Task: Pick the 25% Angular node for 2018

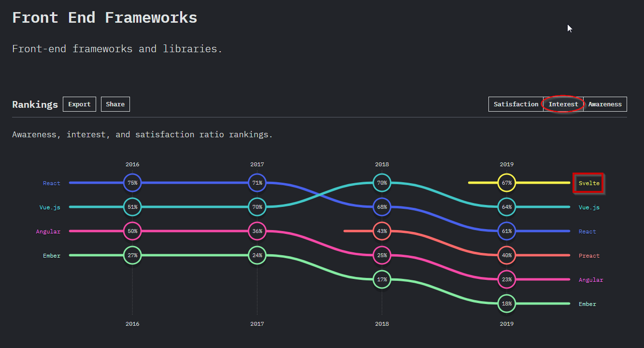Action: coord(382,255)
